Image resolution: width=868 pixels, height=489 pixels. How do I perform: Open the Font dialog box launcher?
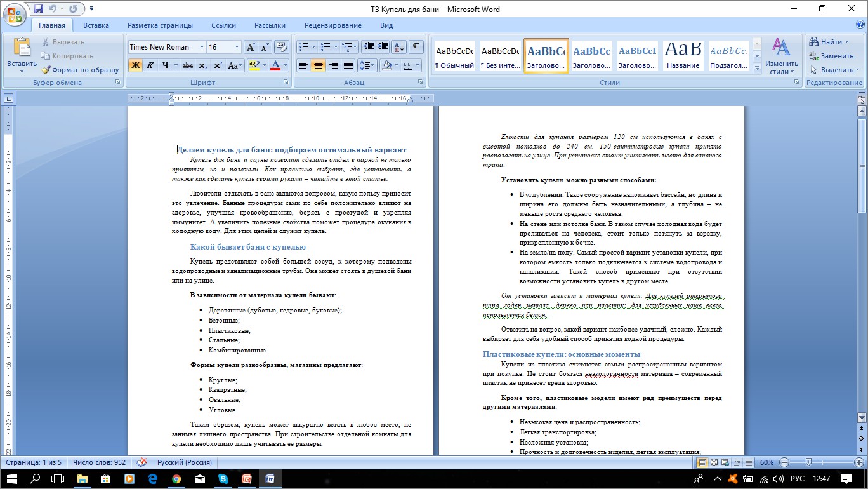click(x=285, y=83)
